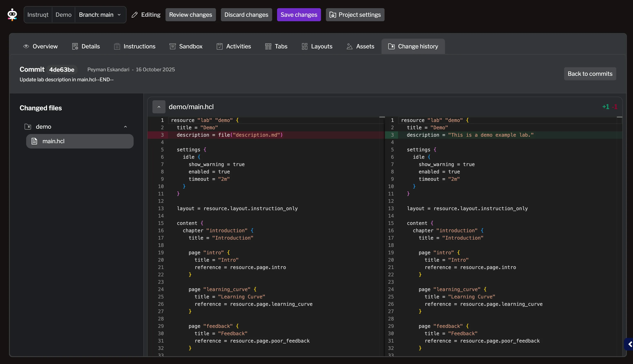633x364 pixels.
Task: Click the Details document icon
Action: pos(75,46)
